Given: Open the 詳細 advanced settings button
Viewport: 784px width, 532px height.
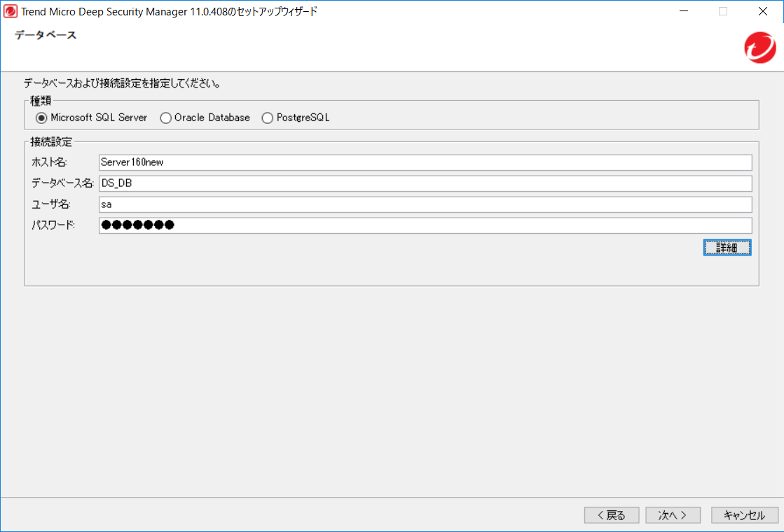Looking at the screenshot, I should coord(727,247).
